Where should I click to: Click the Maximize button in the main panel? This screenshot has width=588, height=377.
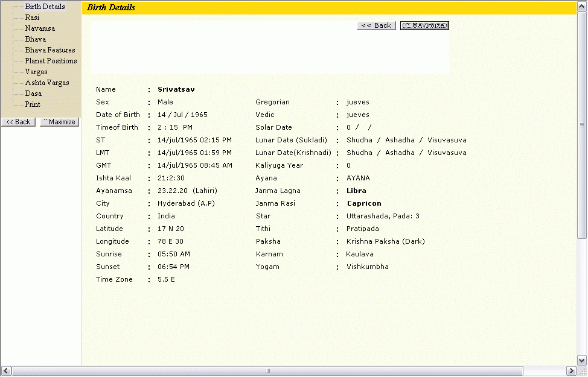point(424,25)
